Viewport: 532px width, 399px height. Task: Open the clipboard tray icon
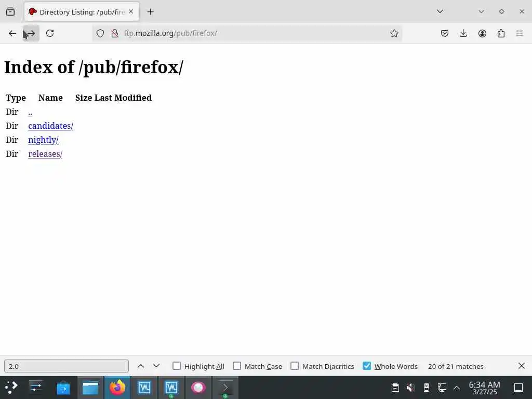[x=395, y=388]
